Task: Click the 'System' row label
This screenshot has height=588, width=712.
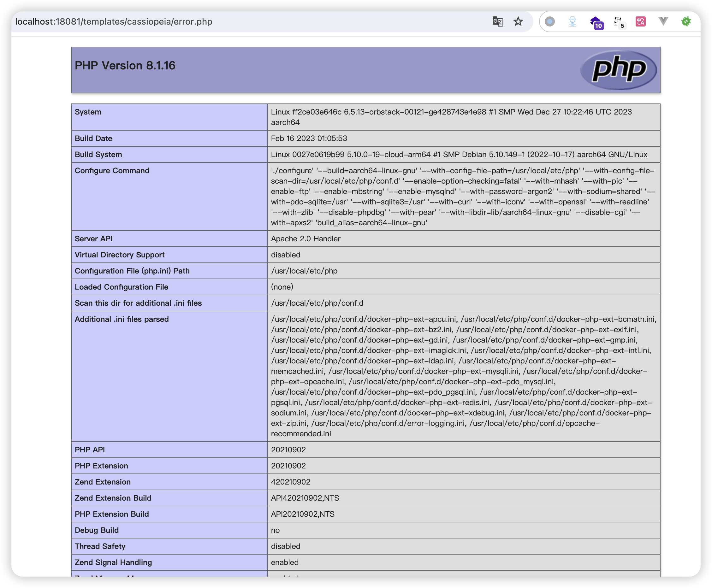Action: coord(88,112)
